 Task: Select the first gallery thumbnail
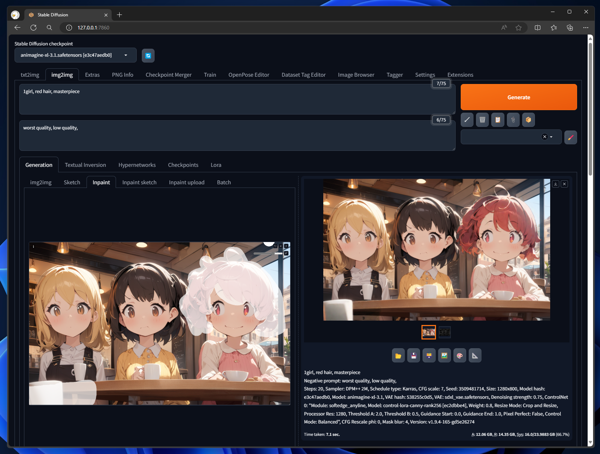click(x=428, y=332)
